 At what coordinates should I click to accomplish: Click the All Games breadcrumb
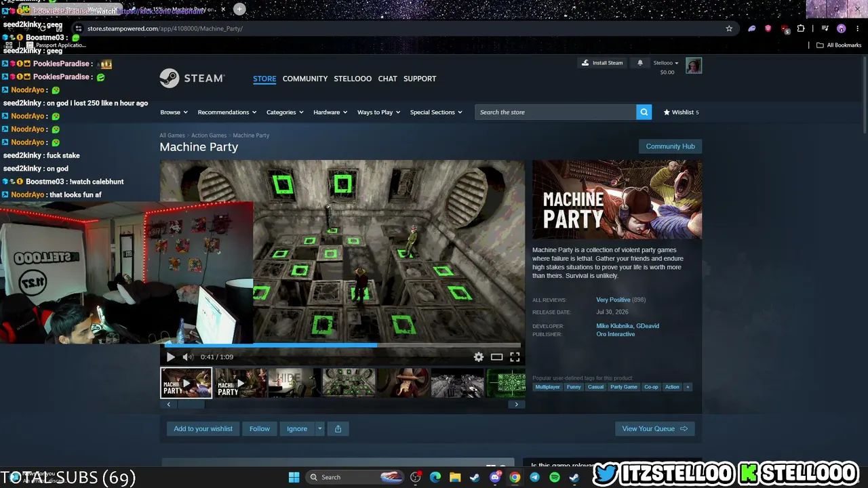(172, 136)
